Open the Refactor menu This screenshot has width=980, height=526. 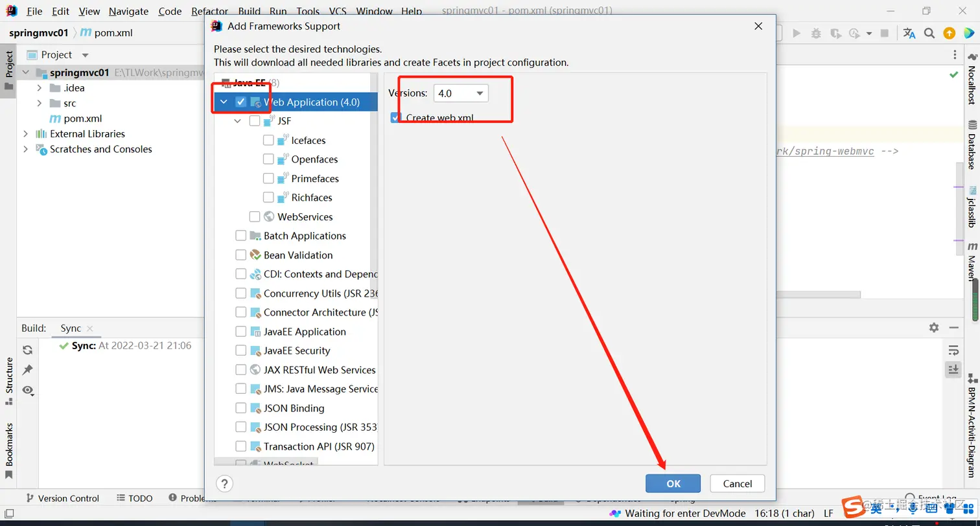(x=210, y=11)
